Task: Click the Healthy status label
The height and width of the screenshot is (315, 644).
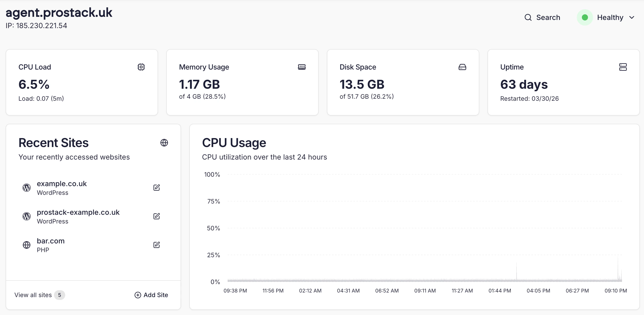Action: tap(610, 17)
